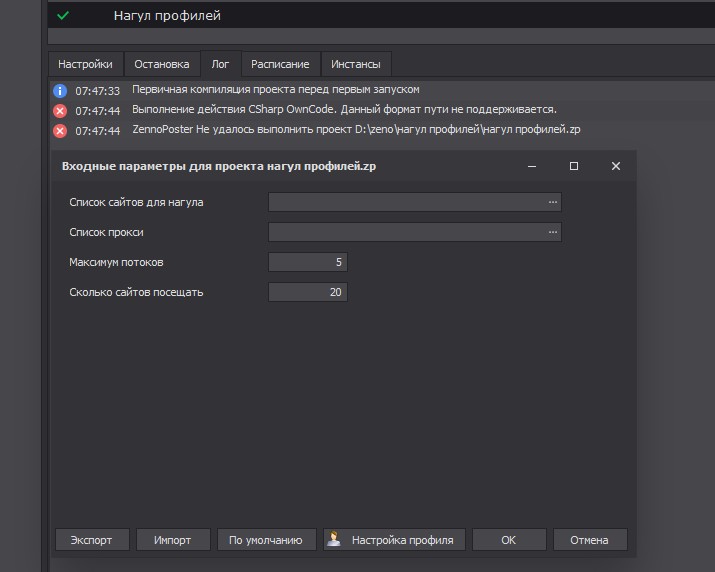The width and height of the screenshot is (715, 572).
Task: Open the browse dots for Список сайтов для нагула
Action: pos(552,202)
